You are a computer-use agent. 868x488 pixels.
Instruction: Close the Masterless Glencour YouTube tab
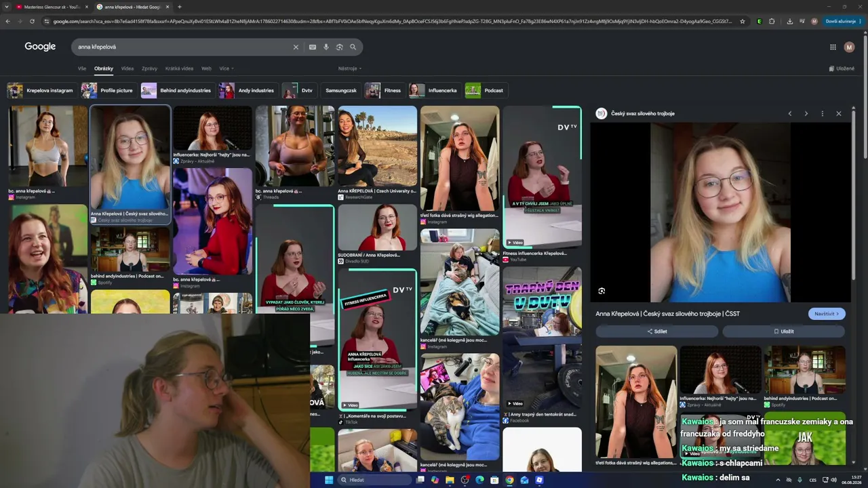[x=86, y=7]
